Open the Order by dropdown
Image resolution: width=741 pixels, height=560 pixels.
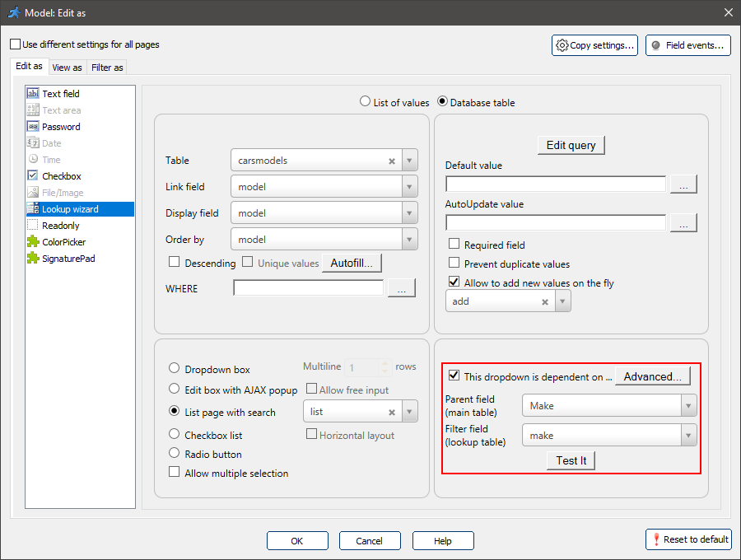coord(409,239)
